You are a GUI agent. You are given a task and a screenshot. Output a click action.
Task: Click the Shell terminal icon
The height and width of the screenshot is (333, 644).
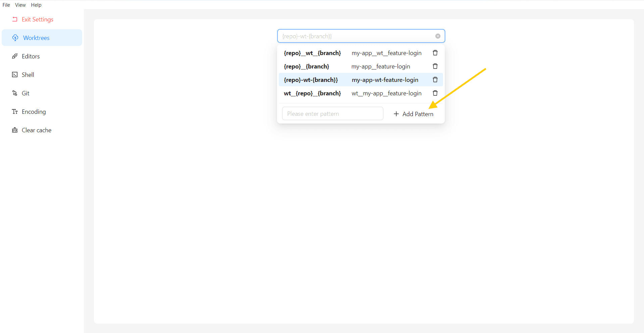15,75
